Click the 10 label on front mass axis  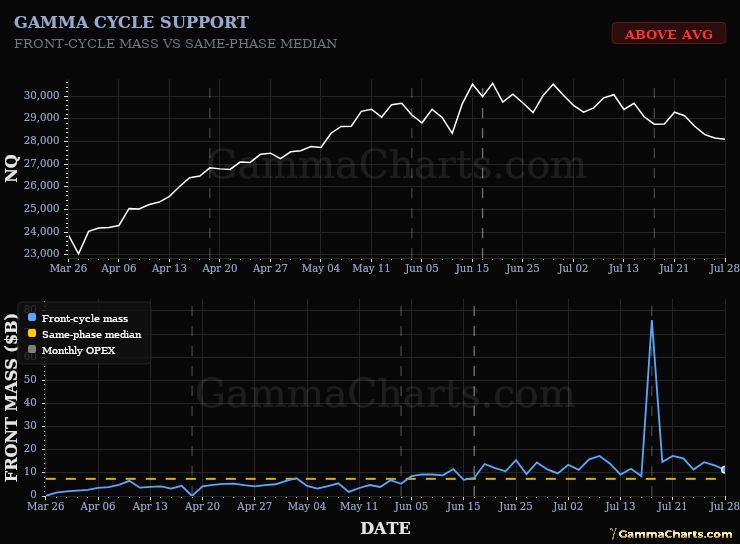click(x=30, y=471)
